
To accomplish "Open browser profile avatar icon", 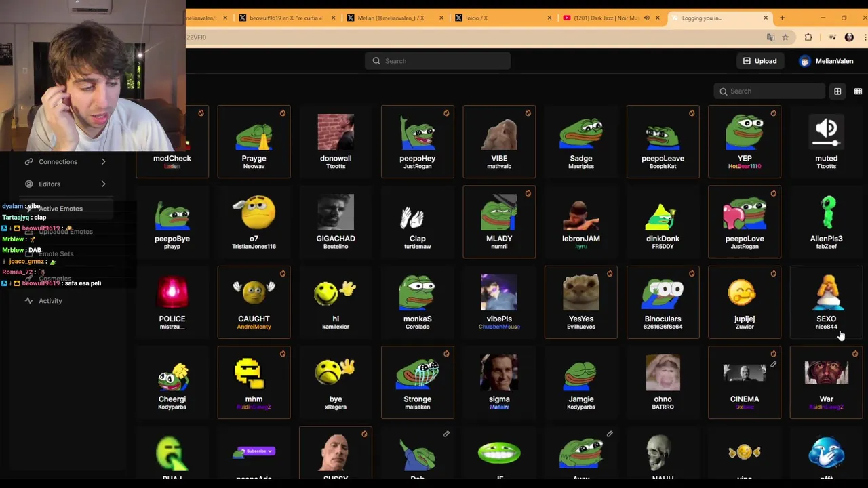I will pyautogui.click(x=849, y=37).
